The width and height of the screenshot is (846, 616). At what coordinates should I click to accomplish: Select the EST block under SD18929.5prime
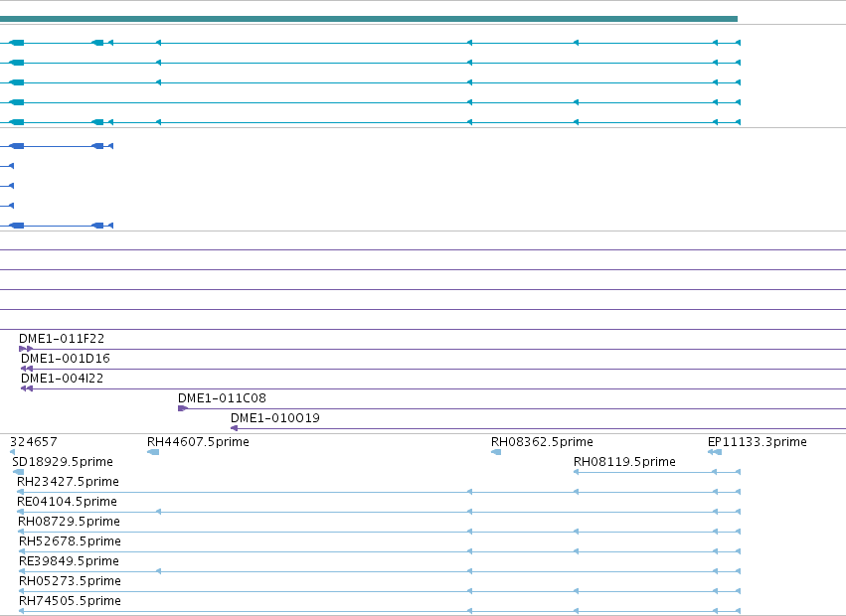click(x=18, y=472)
